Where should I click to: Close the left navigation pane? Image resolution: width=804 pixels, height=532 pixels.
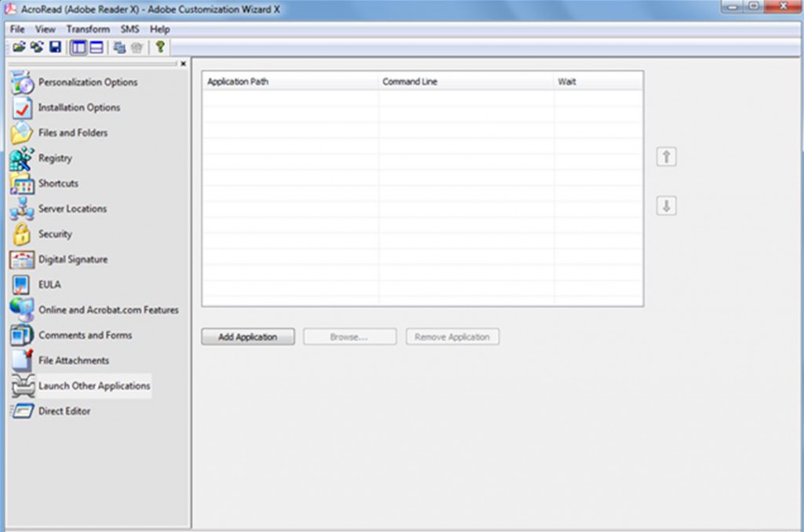[x=183, y=64]
